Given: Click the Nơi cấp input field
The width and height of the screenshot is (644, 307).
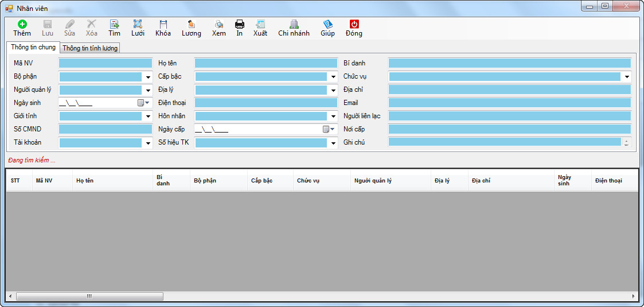Looking at the screenshot, I should (510, 129).
